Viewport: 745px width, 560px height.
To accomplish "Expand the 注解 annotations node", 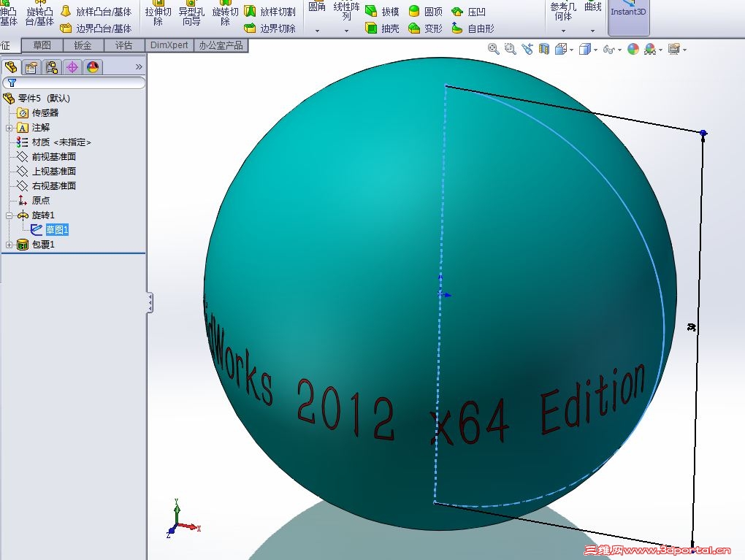I will point(9,128).
